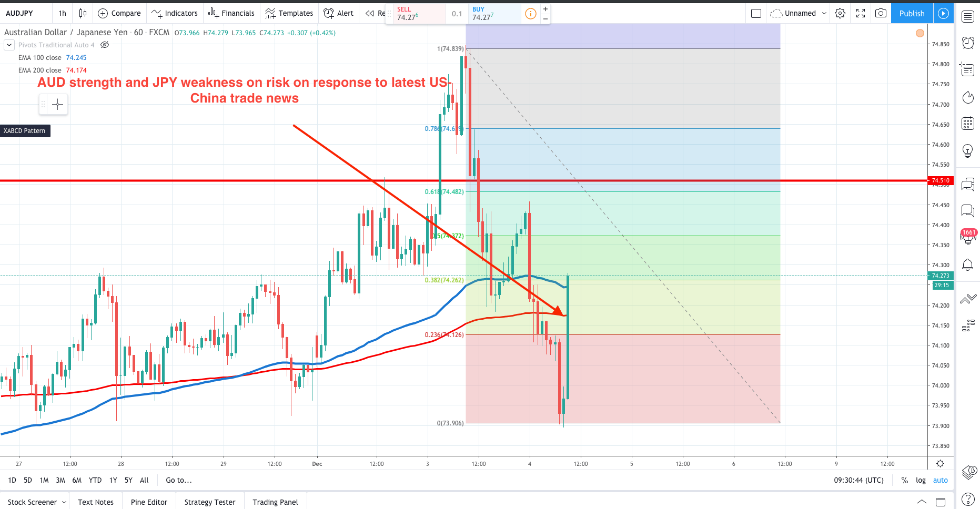980x509 pixels.
Task: Open the indicator Templates menu
Action: coord(289,13)
